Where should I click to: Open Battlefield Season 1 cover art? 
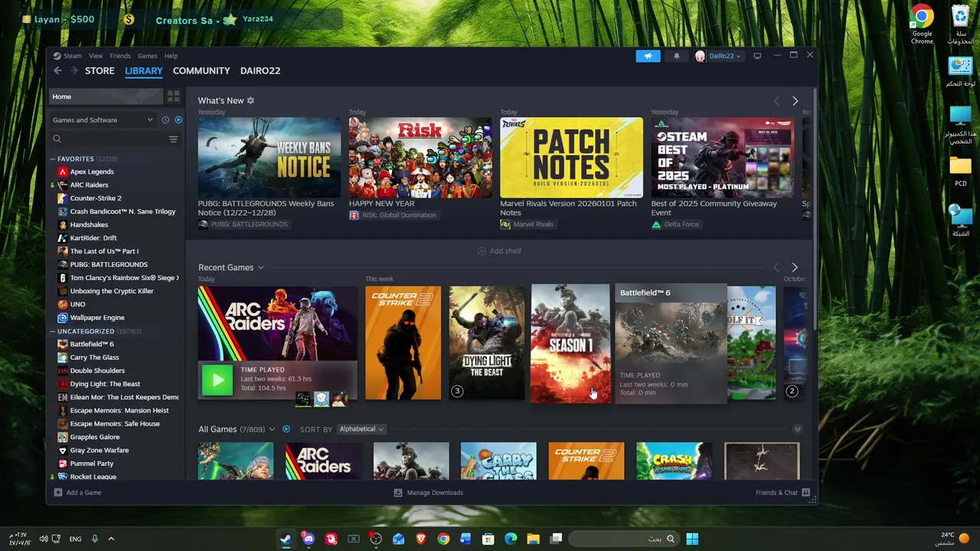coord(570,343)
